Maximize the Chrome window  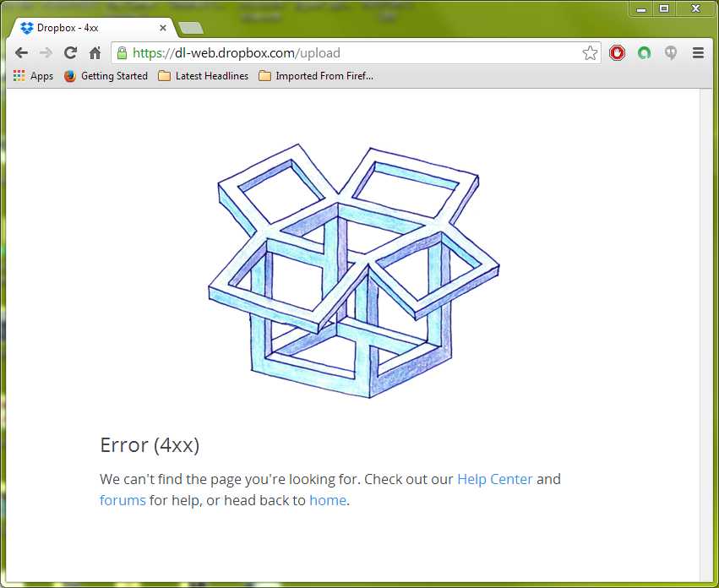663,8
